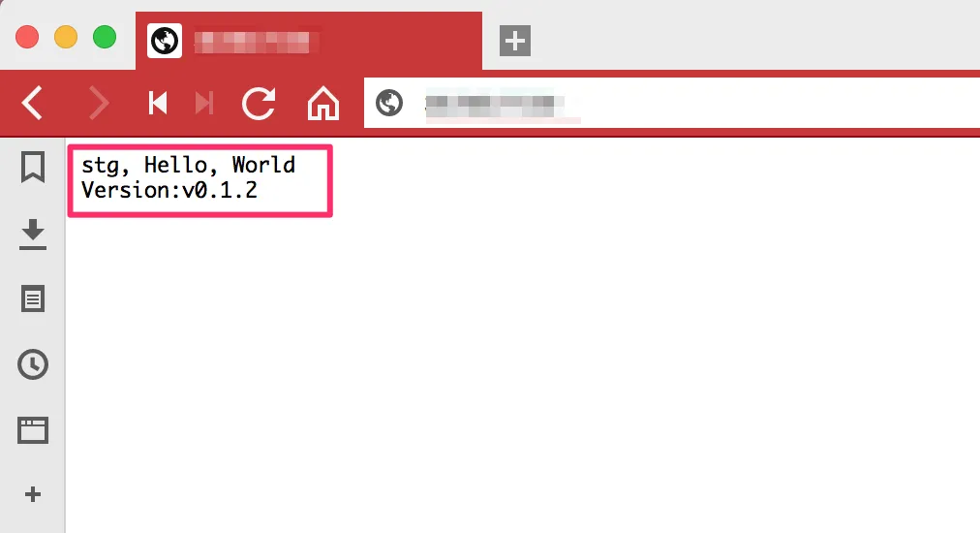Viewport: 980px width, 533px height.
Task: Open the window panel in sidebar
Action: tap(33, 430)
